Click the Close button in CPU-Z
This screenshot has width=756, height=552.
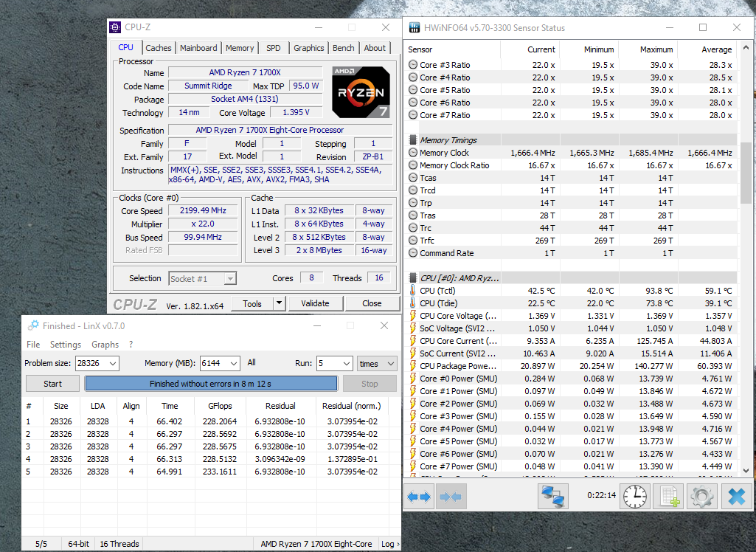point(372,303)
